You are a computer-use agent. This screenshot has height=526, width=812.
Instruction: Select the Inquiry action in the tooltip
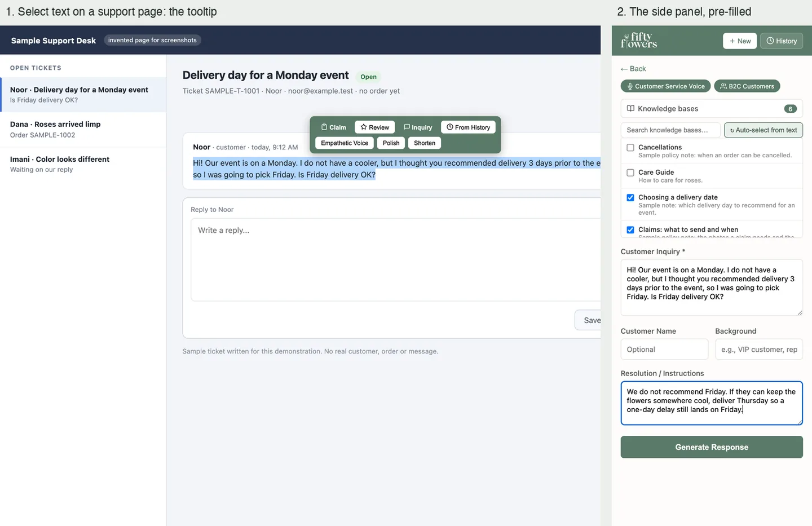[x=418, y=127]
